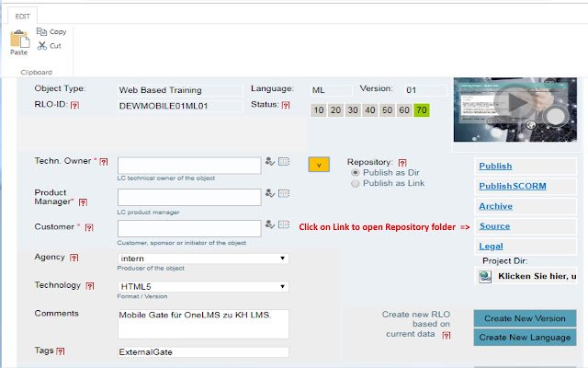Check names icon for Product Manager
The height and width of the screenshot is (368, 588).
(x=270, y=193)
